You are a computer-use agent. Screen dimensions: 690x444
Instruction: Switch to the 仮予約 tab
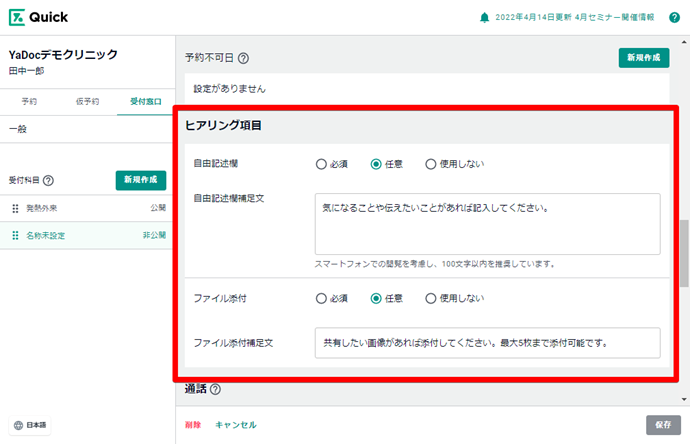(x=87, y=102)
